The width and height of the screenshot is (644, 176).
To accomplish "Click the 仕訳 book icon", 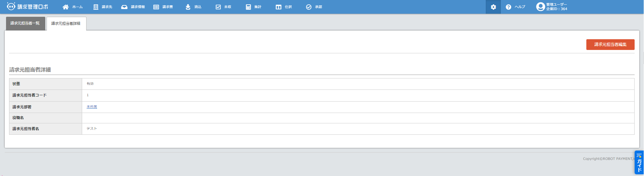I will (x=279, y=7).
